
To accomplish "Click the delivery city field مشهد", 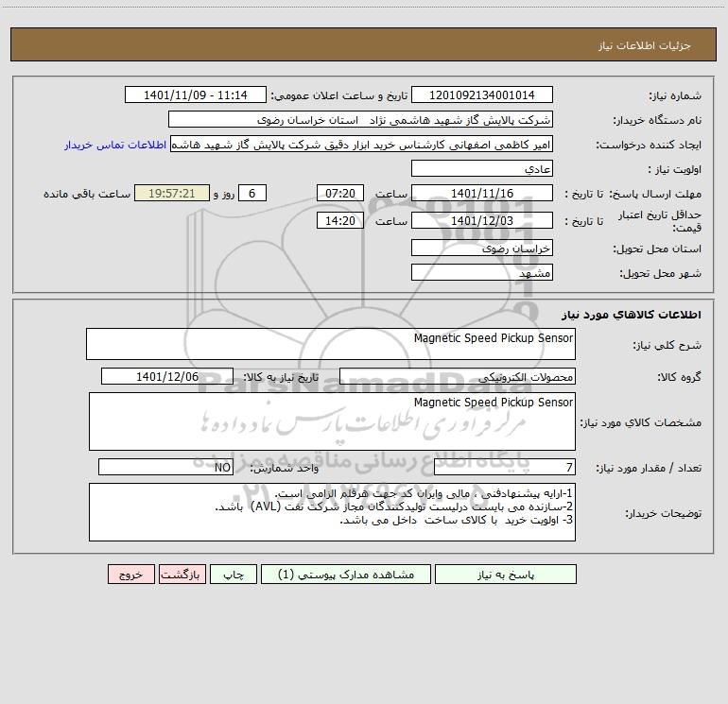I will [x=482, y=272].
